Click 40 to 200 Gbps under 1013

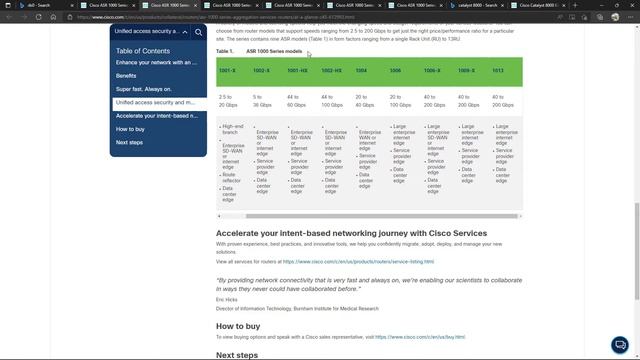(x=503, y=101)
